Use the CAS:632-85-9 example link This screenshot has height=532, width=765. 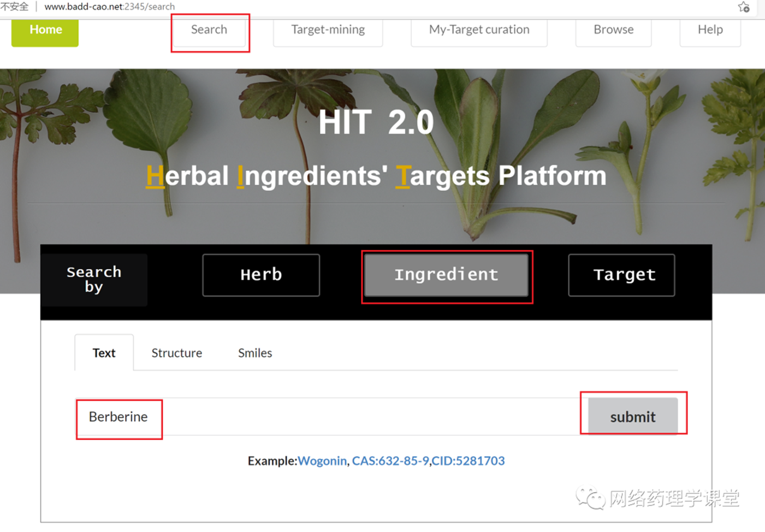390,461
